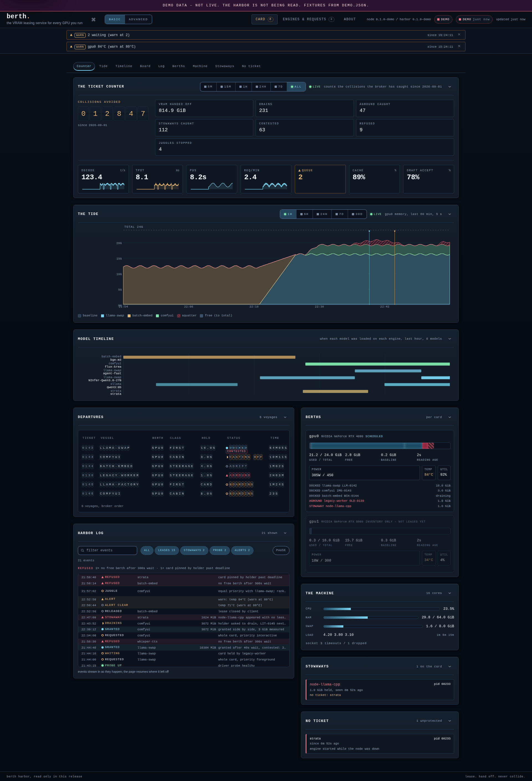The height and width of the screenshot is (781, 532).
Task: Collapse The Tide panel
Action: point(450,214)
